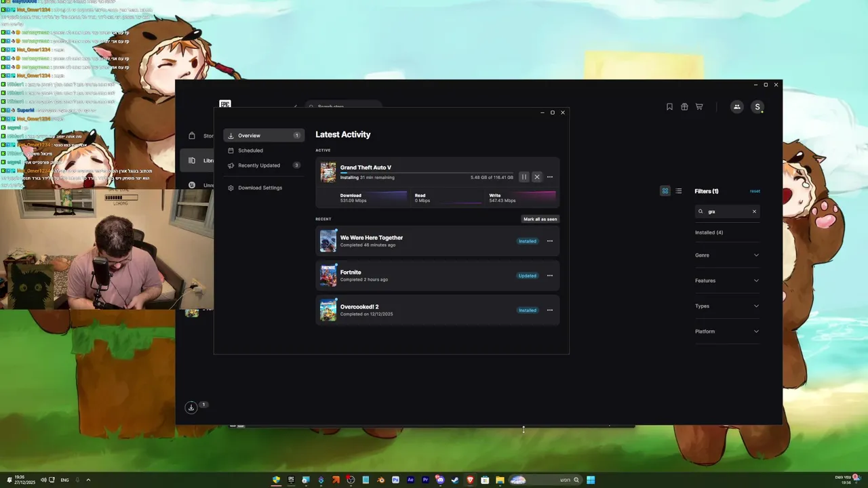Screen dimensions: 868x488
Task: Expand the Genre filter
Action: [x=727, y=255]
